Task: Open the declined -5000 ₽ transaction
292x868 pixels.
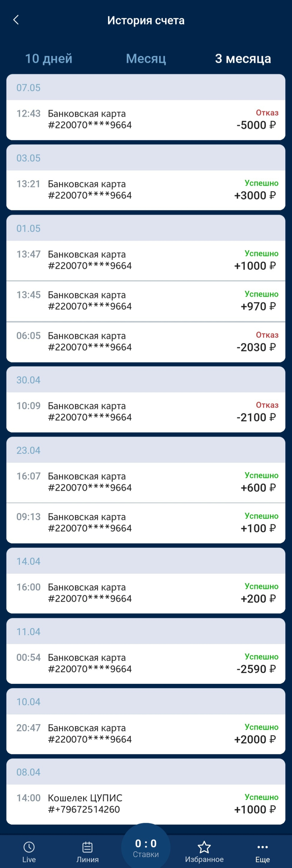Action: point(146,120)
